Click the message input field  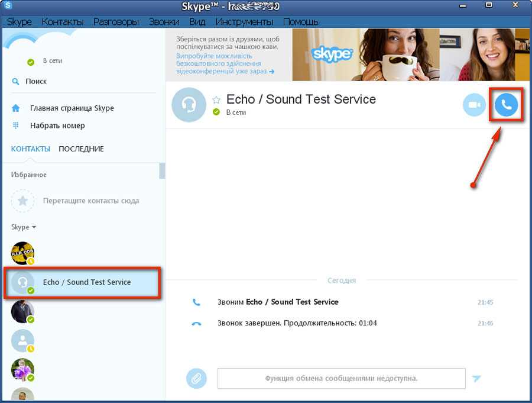341,378
